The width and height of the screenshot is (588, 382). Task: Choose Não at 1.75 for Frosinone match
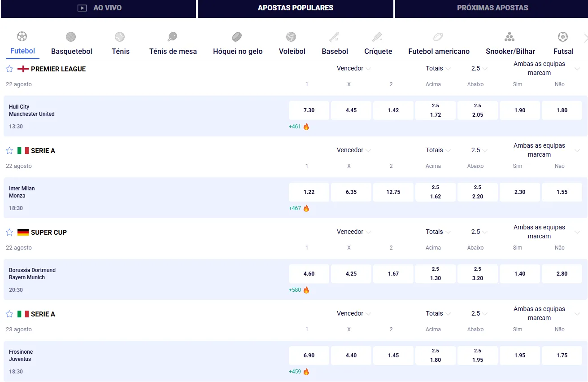point(562,356)
